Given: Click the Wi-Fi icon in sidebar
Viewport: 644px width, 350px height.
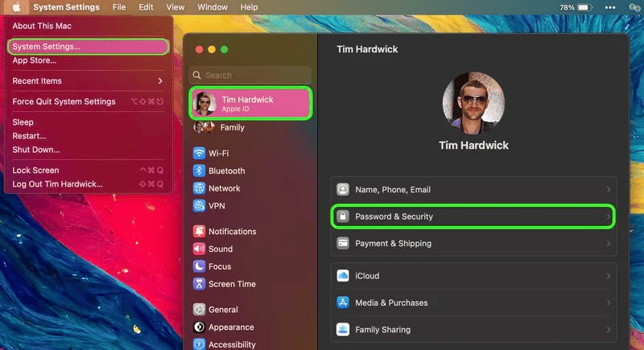Looking at the screenshot, I should click(199, 153).
